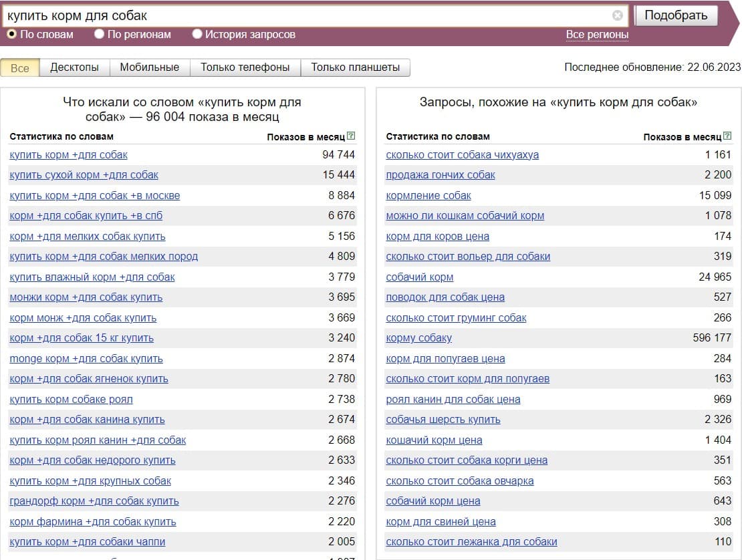Open «купить корм +для собаки чаппи» link
Image resolution: width=742 pixels, height=560 pixels.
click(88, 541)
